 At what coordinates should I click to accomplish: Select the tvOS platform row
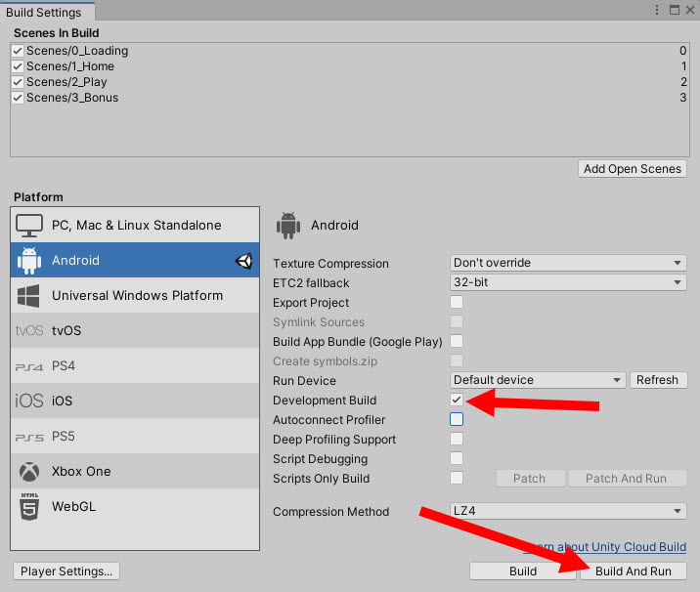coord(135,330)
